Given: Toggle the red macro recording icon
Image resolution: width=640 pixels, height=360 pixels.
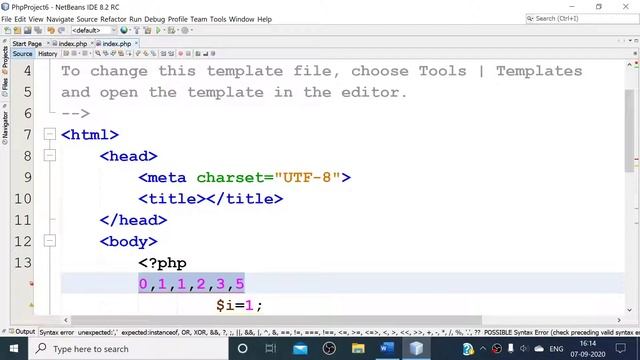Looking at the screenshot, I should pos(180,53).
